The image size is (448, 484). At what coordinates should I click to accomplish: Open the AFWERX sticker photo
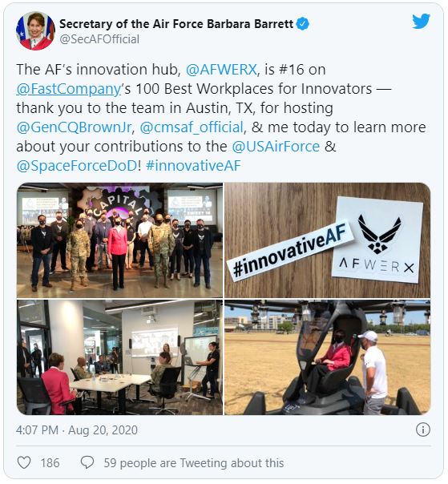click(327, 240)
